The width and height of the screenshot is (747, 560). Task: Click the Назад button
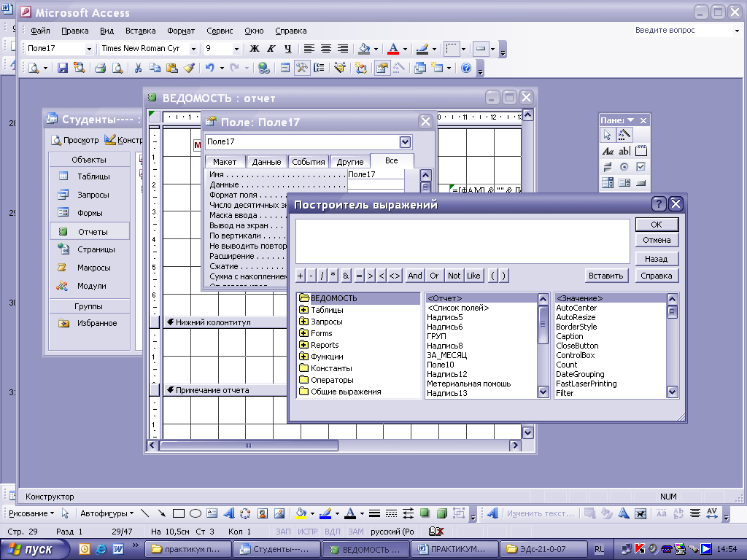[x=657, y=259]
